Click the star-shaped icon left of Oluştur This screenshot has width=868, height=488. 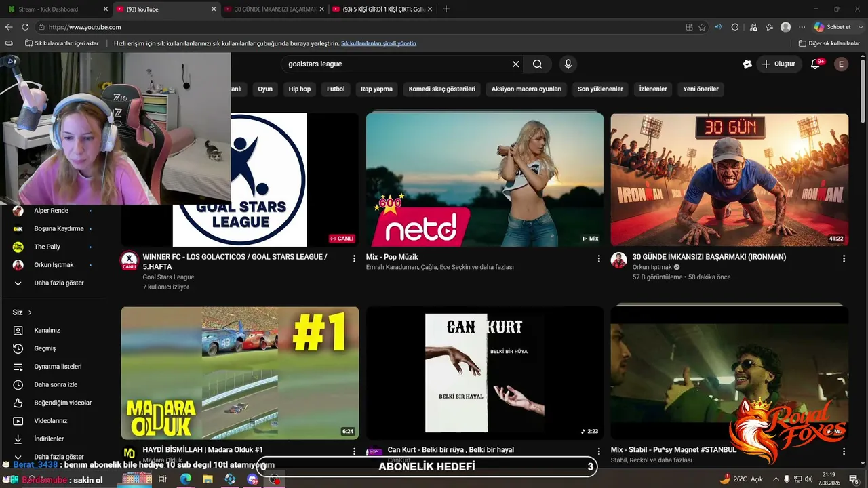747,64
